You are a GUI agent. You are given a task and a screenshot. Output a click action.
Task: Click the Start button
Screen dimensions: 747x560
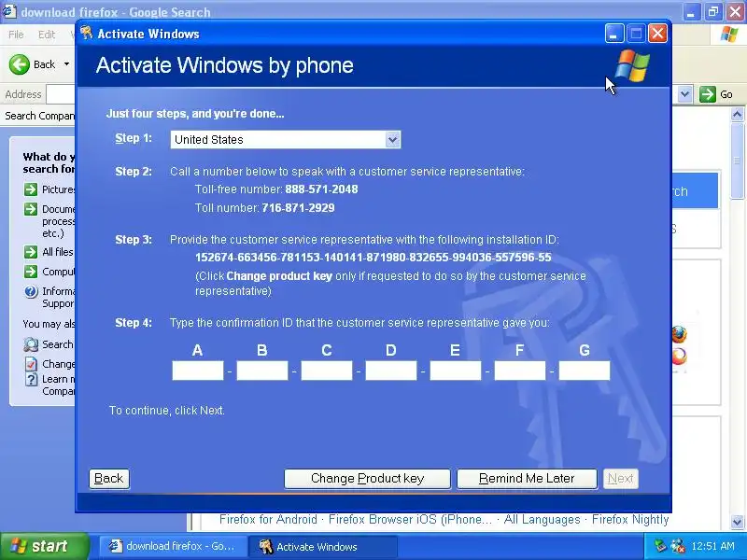44,546
